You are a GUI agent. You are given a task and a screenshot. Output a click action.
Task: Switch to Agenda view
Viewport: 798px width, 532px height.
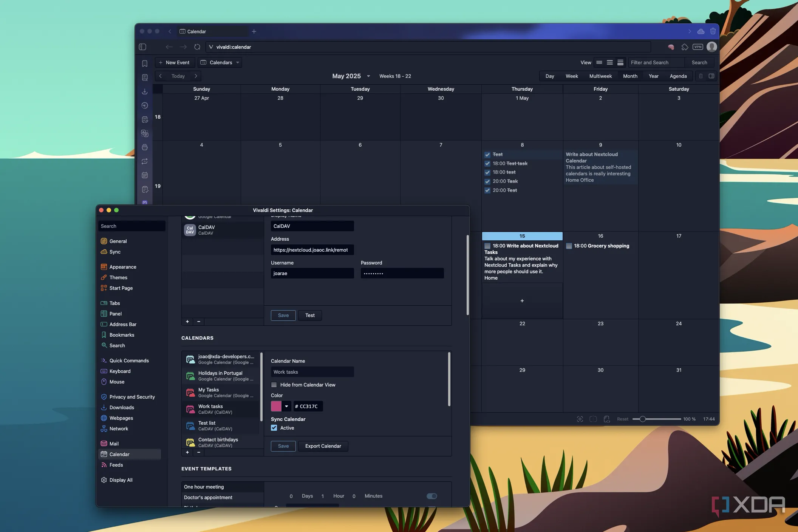click(x=678, y=76)
